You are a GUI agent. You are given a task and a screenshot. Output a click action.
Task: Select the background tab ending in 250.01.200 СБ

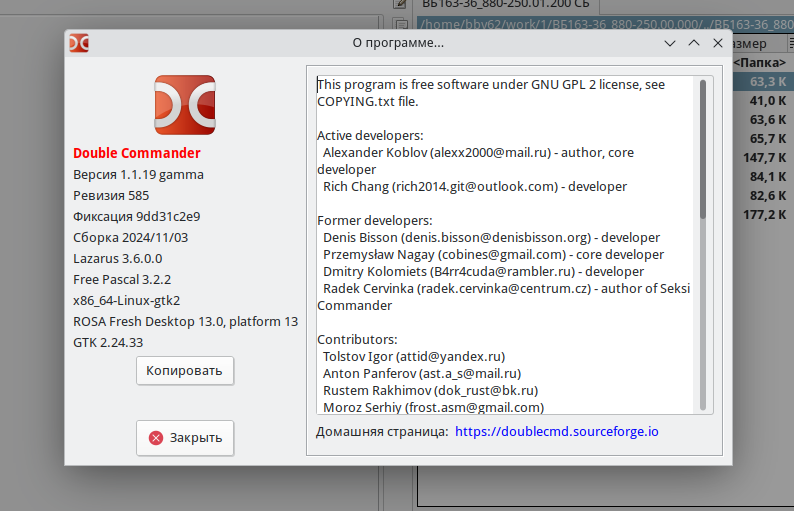(x=506, y=5)
